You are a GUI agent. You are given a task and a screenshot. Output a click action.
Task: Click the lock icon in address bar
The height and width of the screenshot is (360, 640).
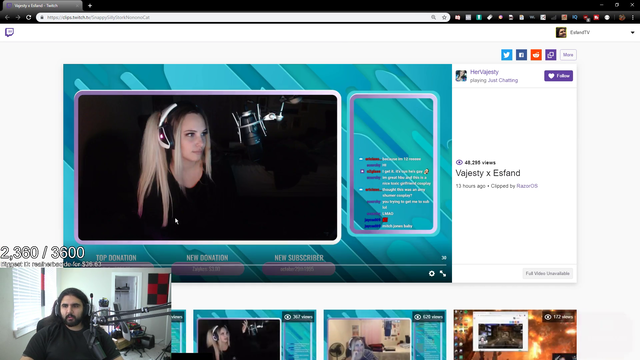click(x=42, y=18)
